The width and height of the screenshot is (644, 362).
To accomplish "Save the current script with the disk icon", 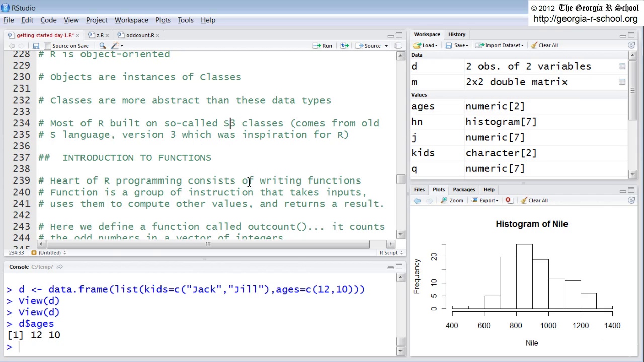I will point(36,46).
